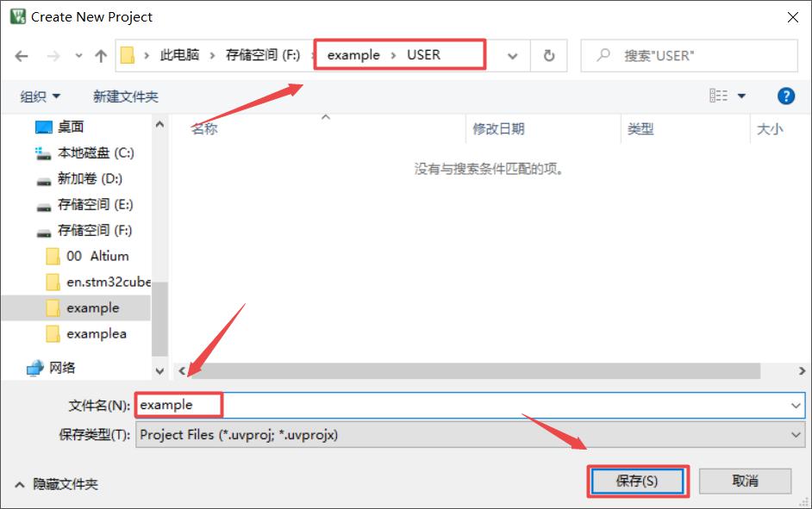Expand the 文件名 dropdown list

tap(796, 406)
